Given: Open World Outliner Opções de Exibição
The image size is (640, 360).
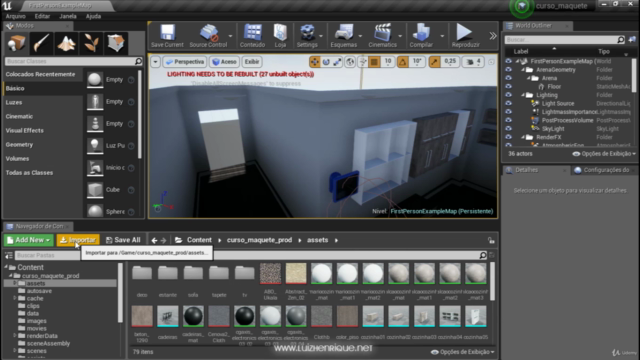Looking at the screenshot, I should 604,154.
